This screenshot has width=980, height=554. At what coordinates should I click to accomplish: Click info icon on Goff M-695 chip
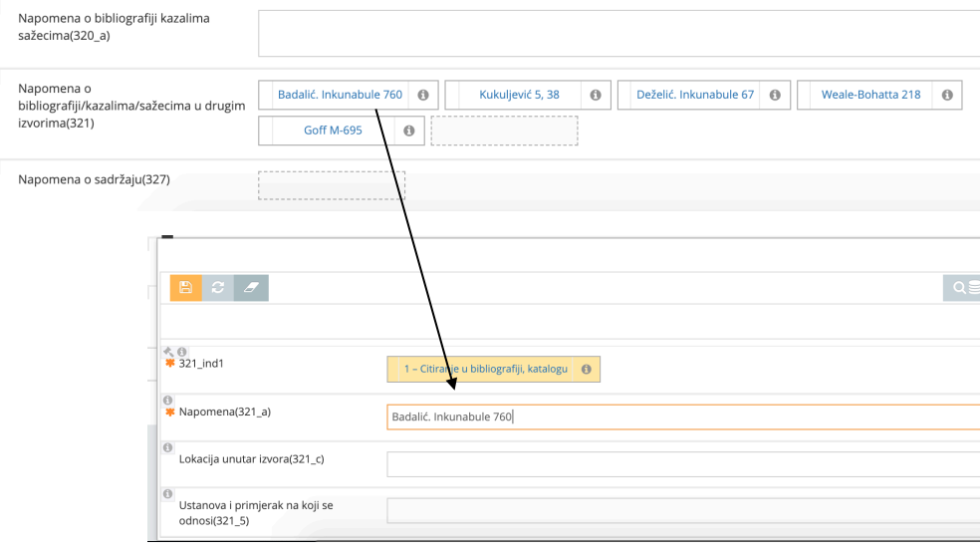[408, 131]
